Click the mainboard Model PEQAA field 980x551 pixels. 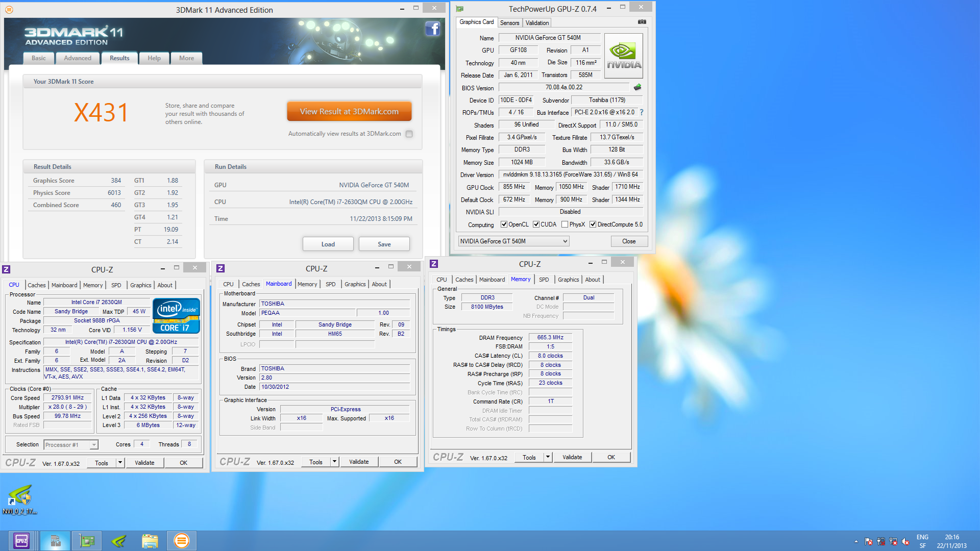coord(307,313)
